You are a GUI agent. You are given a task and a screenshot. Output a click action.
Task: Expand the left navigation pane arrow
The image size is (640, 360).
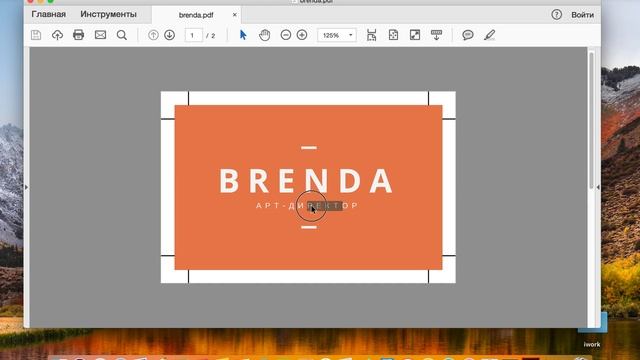click(27, 187)
